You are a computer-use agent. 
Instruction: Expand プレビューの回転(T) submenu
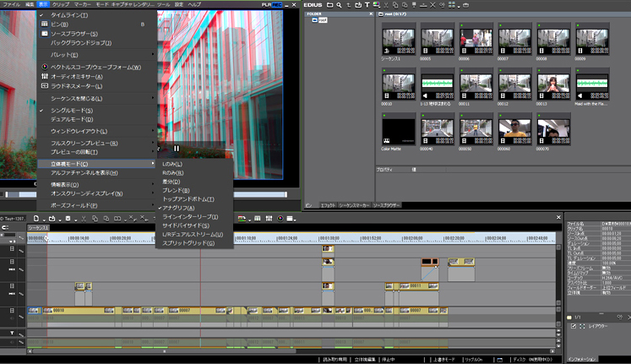pyautogui.click(x=96, y=152)
